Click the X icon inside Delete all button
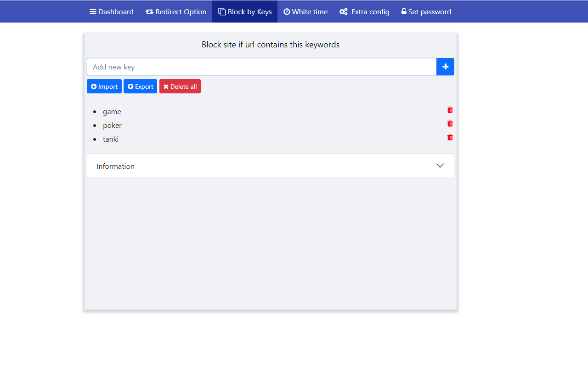This screenshot has width=588, height=368. 166,86
